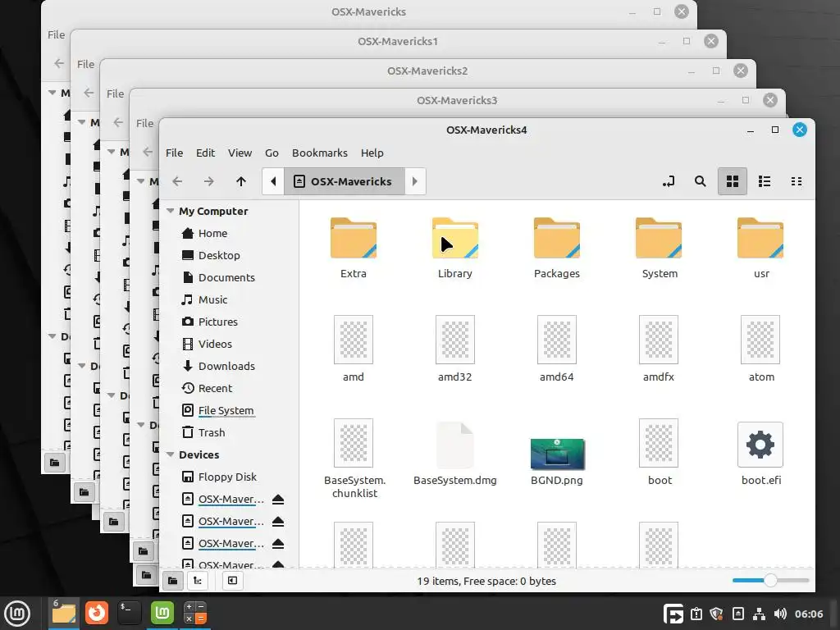
Task: Select the System folder
Action: [x=659, y=248]
